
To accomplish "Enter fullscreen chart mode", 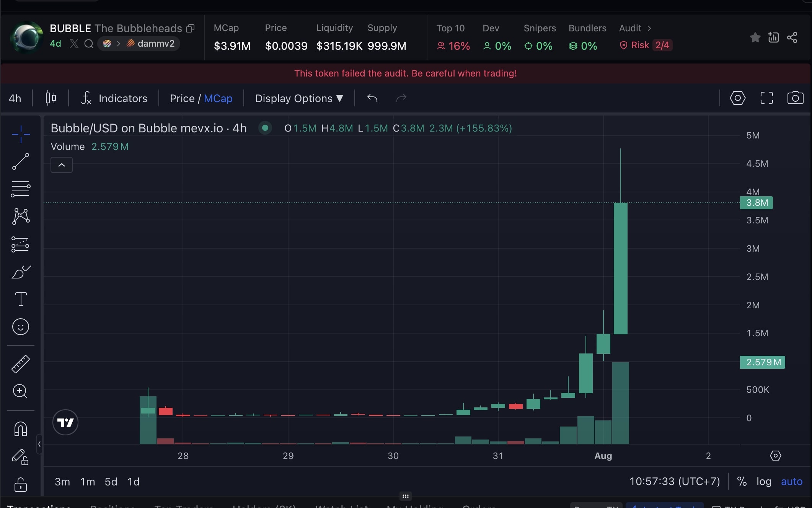I will tap(766, 98).
